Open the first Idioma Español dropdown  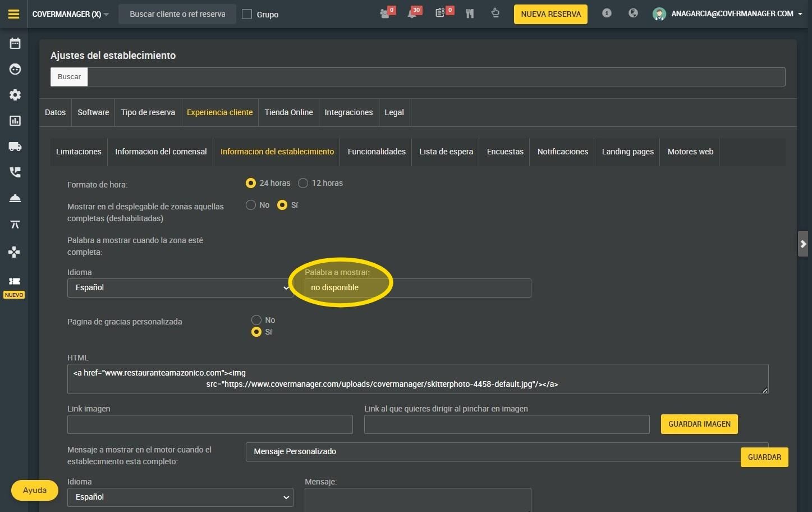point(180,287)
